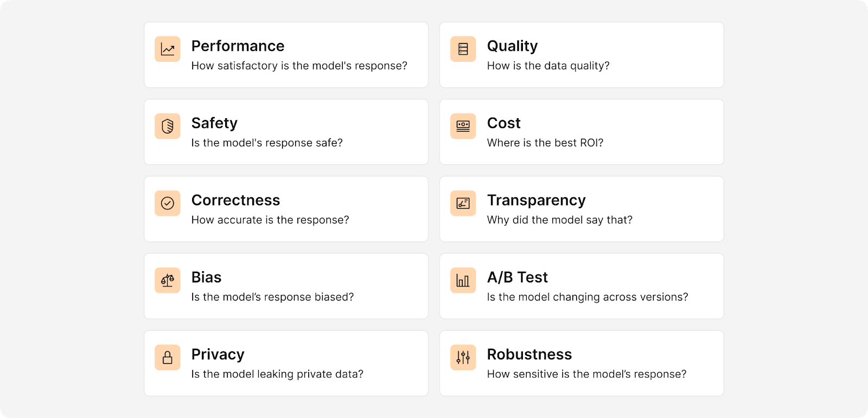Click the Quality document icon
Viewport: 868px width, 418px height.
463,49
